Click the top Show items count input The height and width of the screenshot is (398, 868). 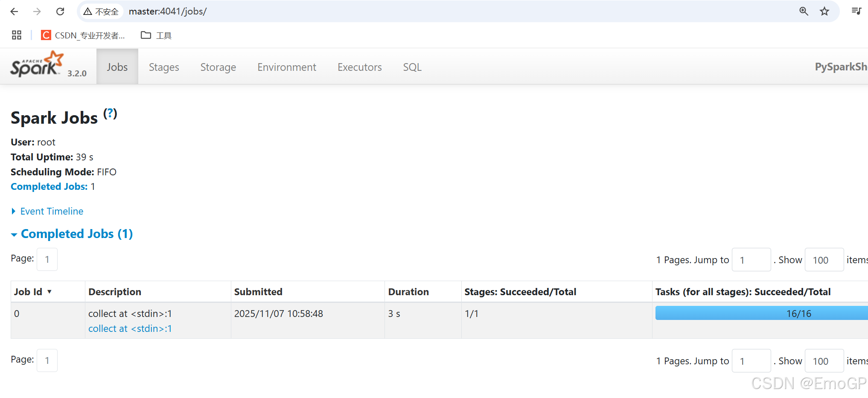coord(824,260)
